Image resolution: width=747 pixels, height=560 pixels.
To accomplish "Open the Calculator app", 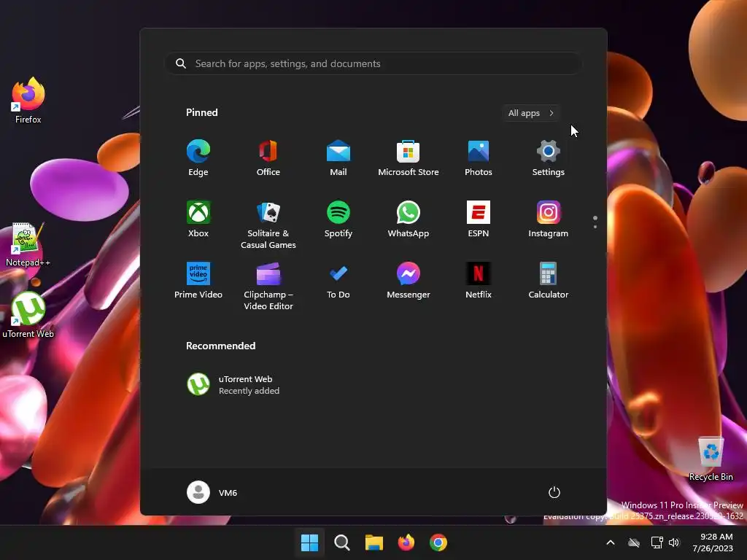I will [549, 281].
